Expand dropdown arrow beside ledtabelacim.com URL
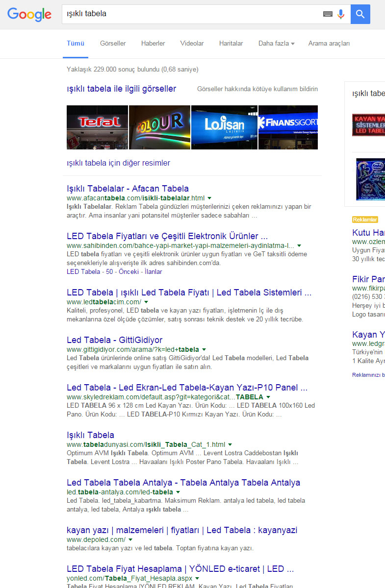The height and width of the screenshot is (588, 385). click(146, 302)
